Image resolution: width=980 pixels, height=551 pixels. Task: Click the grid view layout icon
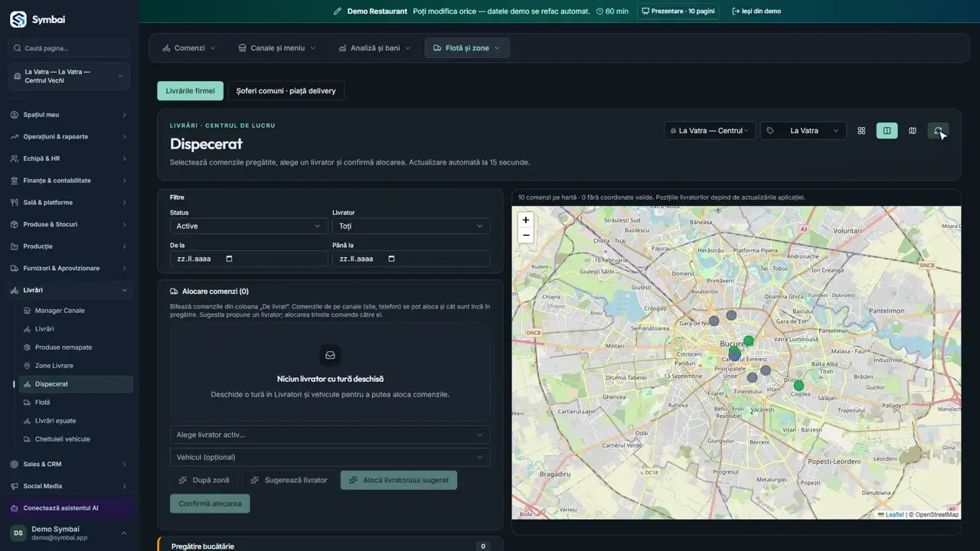861,131
